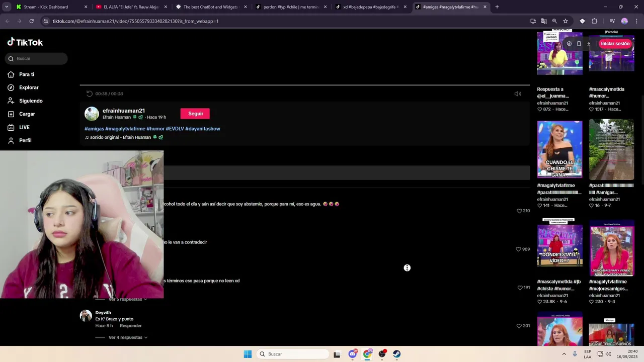This screenshot has width=644, height=362.
Task: Open Steam from the taskbar
Action: point(397,354)
